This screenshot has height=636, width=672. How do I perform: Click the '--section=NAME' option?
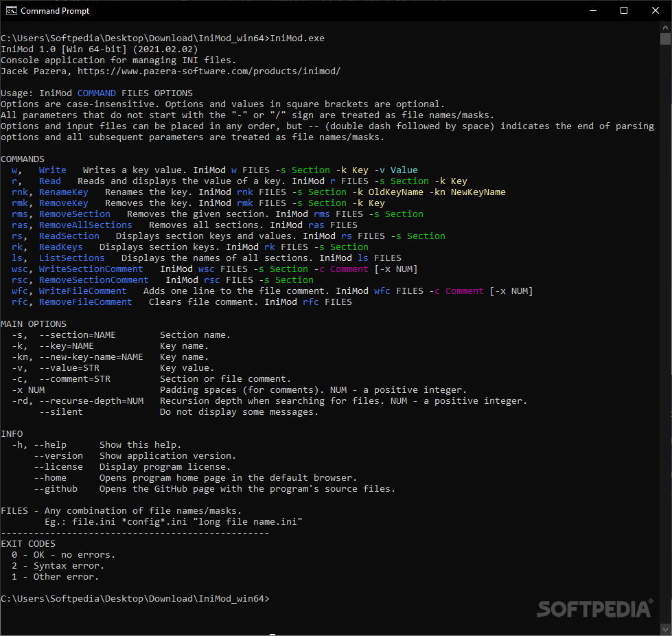(77, 335)
